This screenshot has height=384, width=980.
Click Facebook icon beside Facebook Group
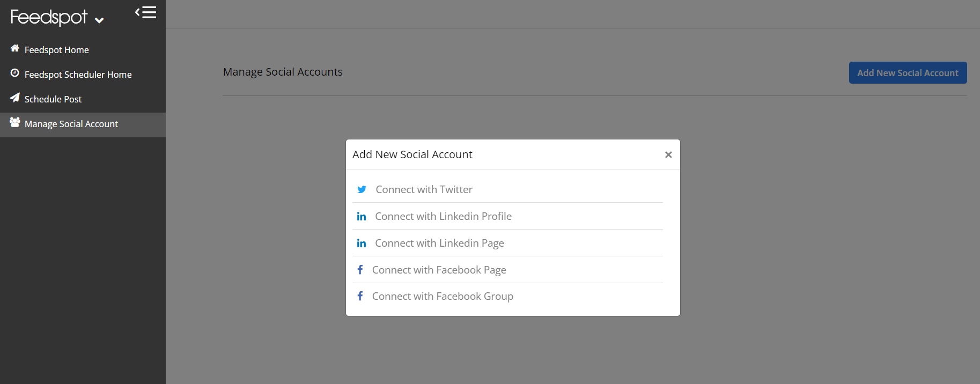click(x=360, y=296)
